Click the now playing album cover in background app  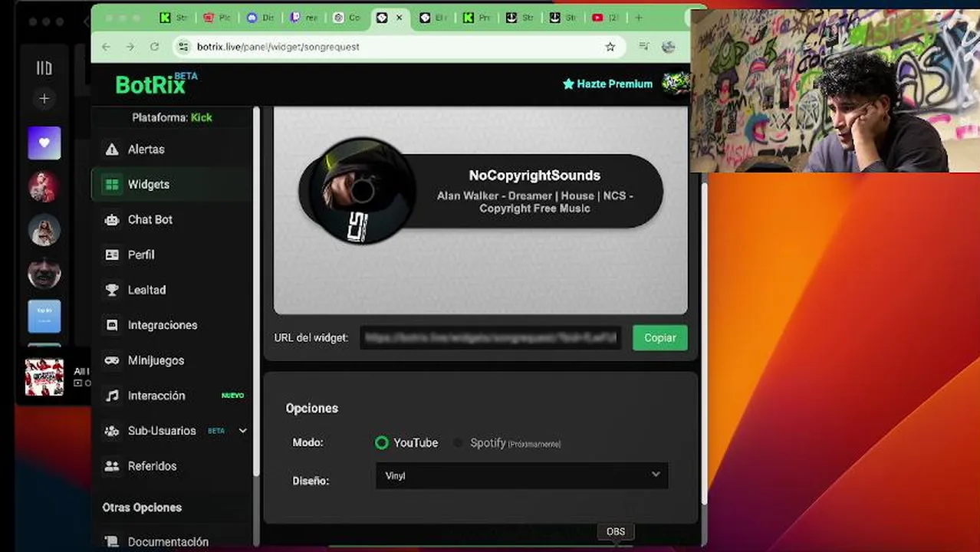point(44,377)
